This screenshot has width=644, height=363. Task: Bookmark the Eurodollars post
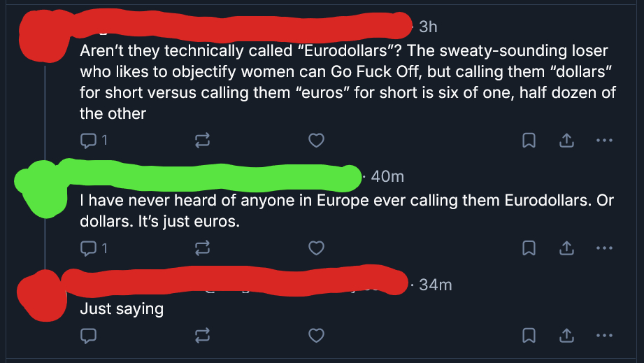pos(529,141)
